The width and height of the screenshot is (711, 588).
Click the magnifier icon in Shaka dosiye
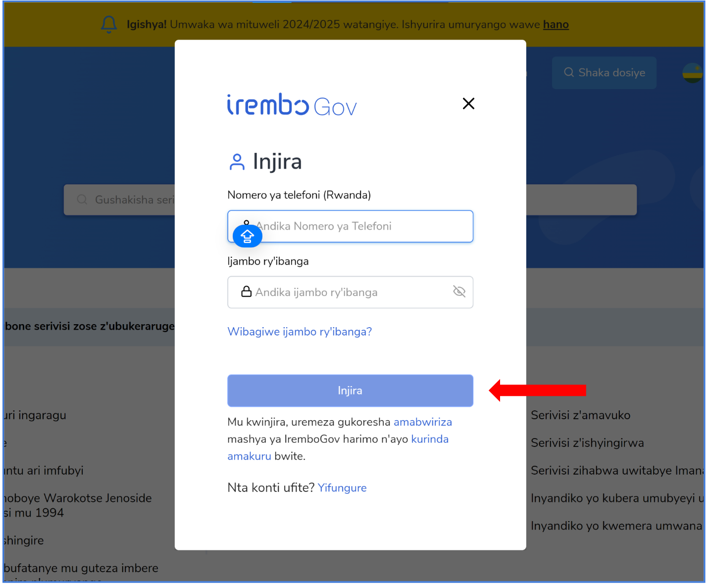(x=569, y=72)
